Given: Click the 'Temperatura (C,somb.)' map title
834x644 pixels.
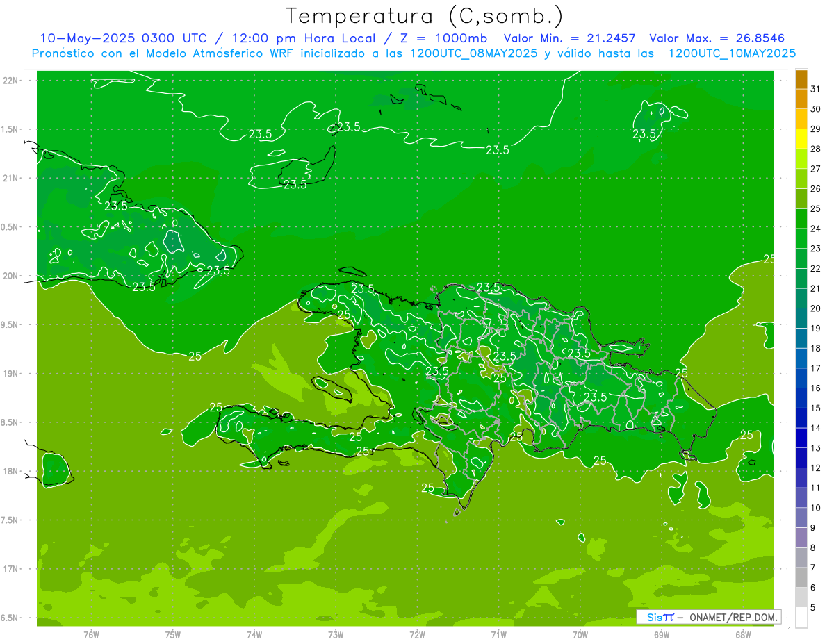Looking at the screenshot, I should pos(425,16).
